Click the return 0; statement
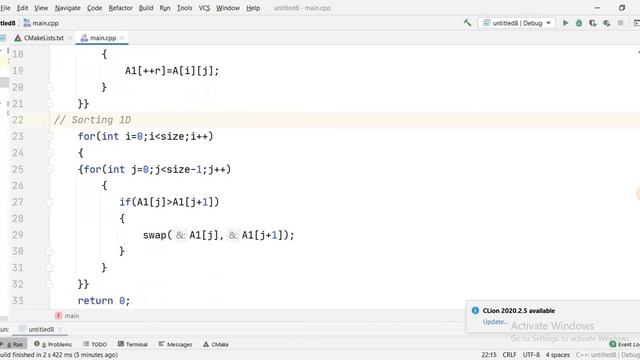640x360 pixels. pyautogui.click(x=104, y=301)
